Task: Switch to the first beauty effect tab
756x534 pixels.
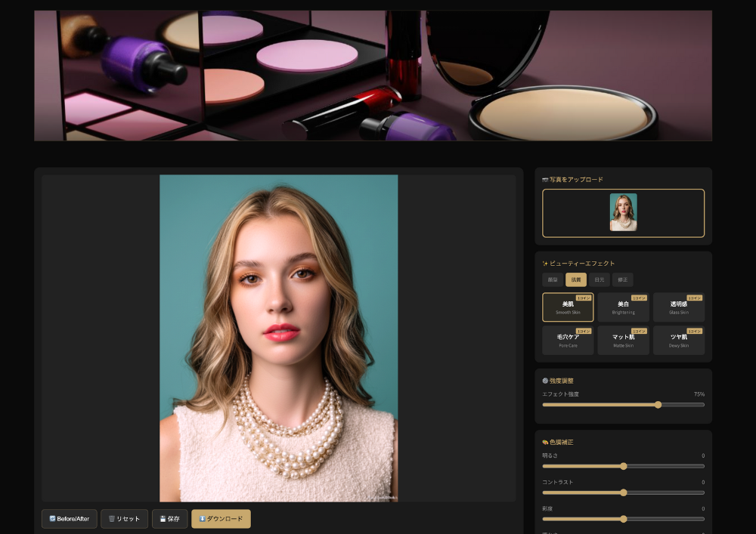Action: [553, 279]
